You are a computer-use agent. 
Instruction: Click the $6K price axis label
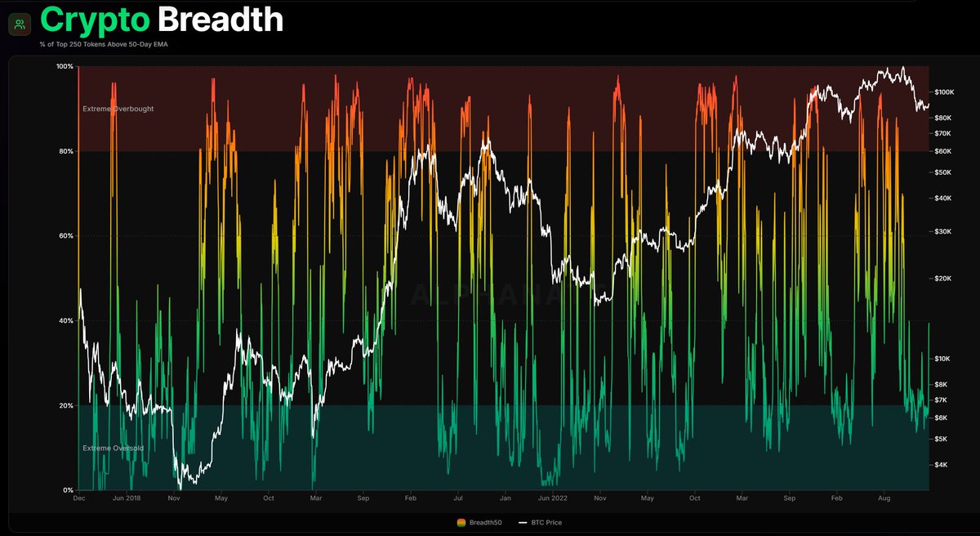tap(942, 418)
